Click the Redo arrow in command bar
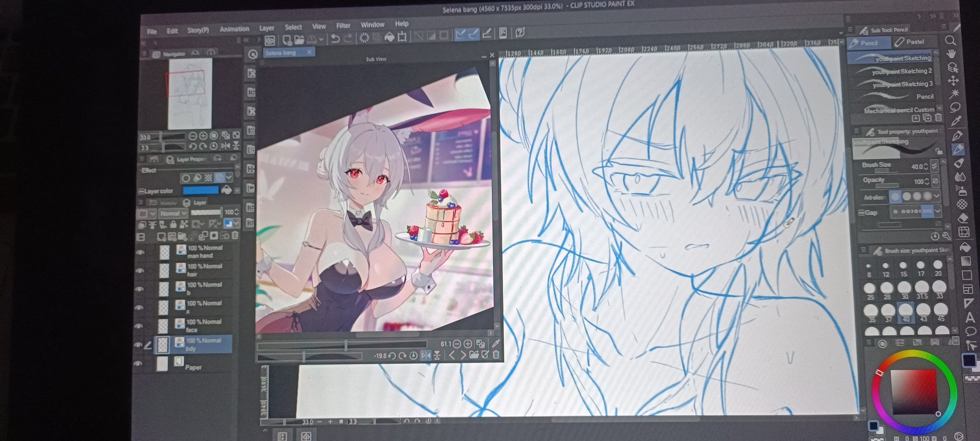The image size is (980, 441). point(348,38)
